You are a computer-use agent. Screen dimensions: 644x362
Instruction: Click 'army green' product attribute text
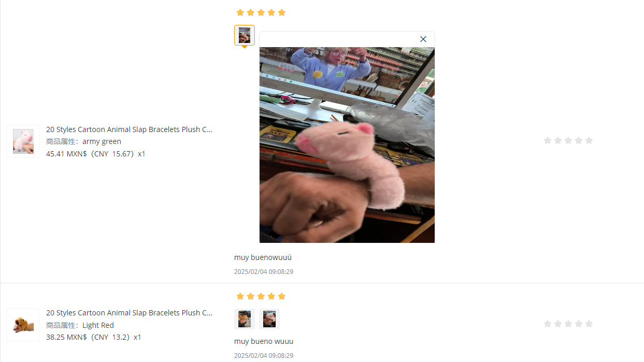102,141
